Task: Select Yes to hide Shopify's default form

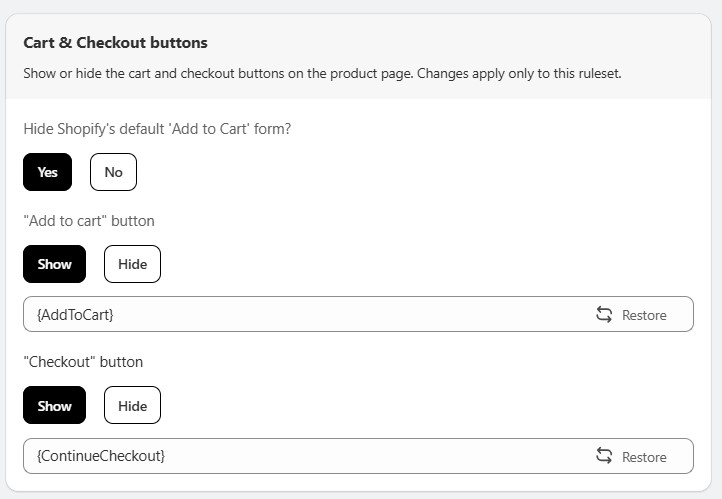Action: click(48, 172)
